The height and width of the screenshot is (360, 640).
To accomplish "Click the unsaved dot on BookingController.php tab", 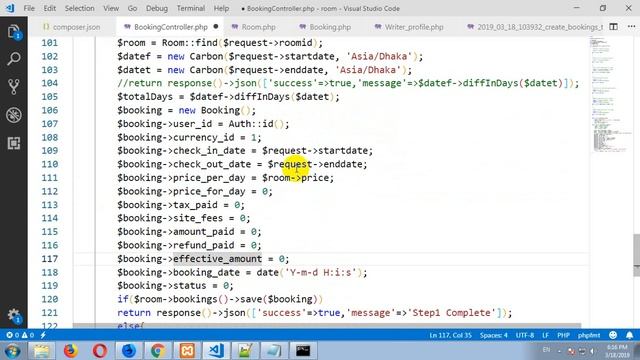I will pos(216,27).
